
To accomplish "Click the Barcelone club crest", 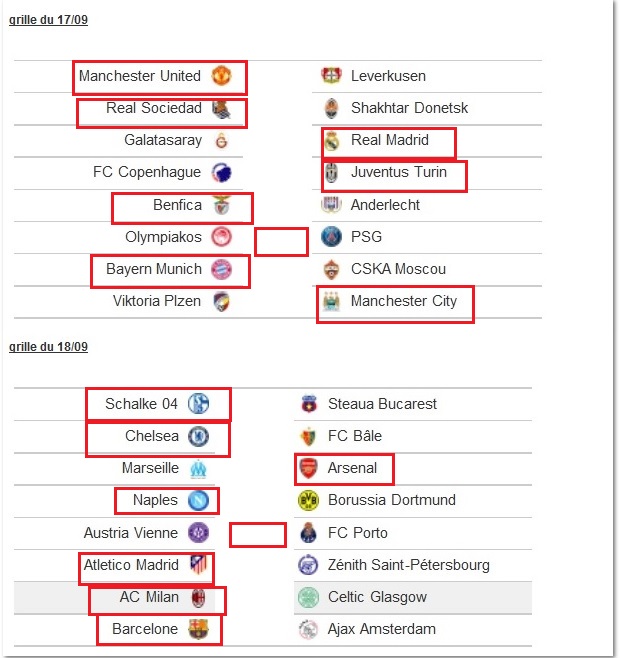I will [198, 629].
